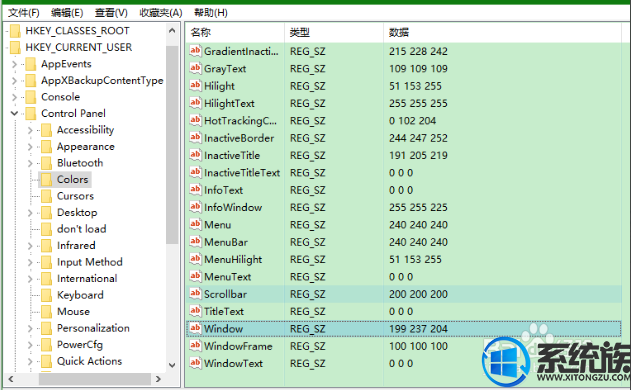Expand the Appearance key
The width and height of the screenshot is (631, 390).
pos(30,147)
